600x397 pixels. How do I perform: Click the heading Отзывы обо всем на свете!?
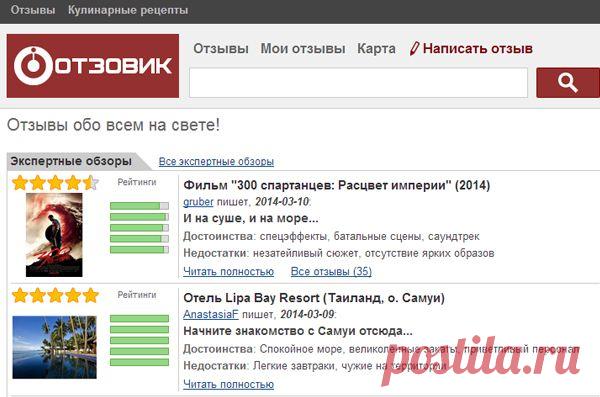coord(113,125)
